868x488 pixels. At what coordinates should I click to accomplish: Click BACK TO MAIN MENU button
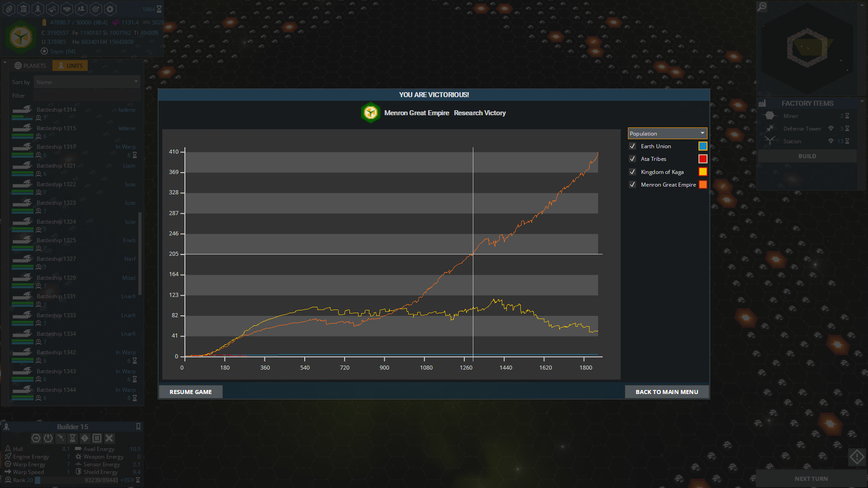click(667, 392)
